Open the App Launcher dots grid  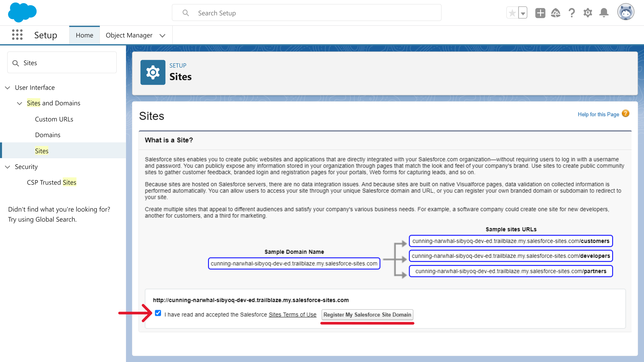[x=17, y=35]
